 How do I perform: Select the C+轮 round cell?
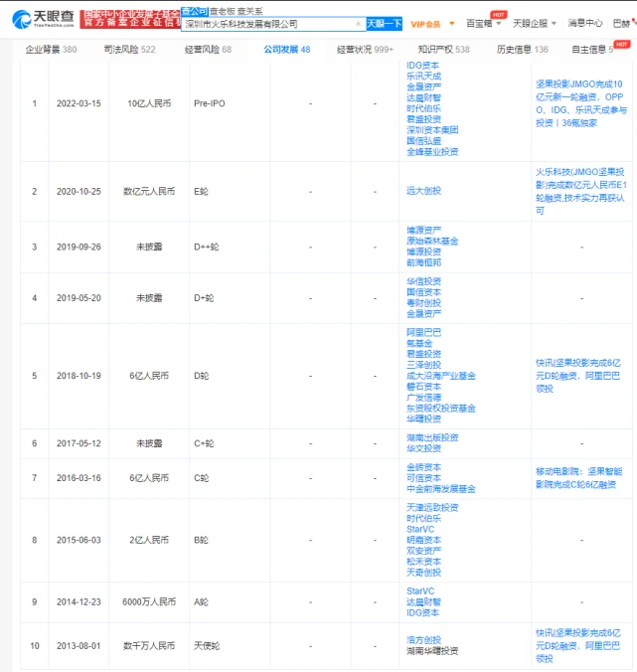(x=204, y=443)
